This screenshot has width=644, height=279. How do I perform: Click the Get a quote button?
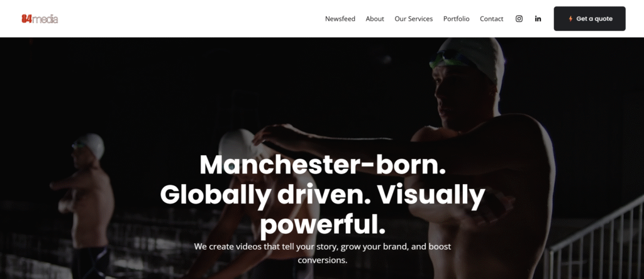point(589,18)
